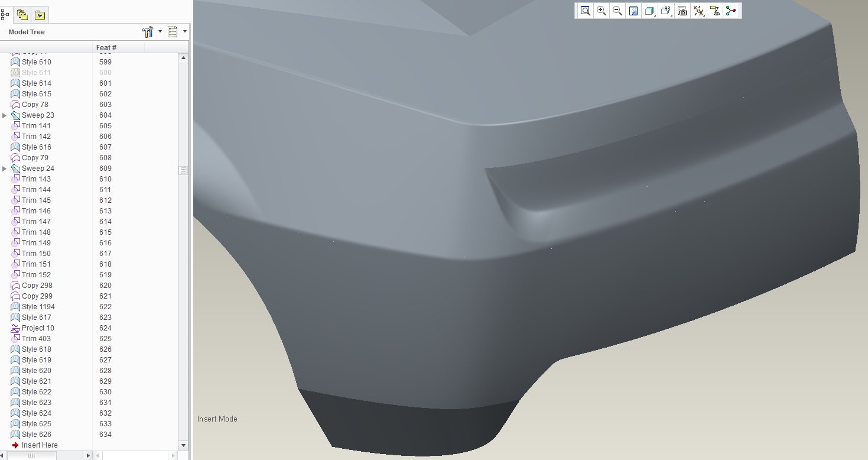Viewport: 868px width, 460px height.
Task: Click the Sweep 24 feature icon
Action: (15, 169)
